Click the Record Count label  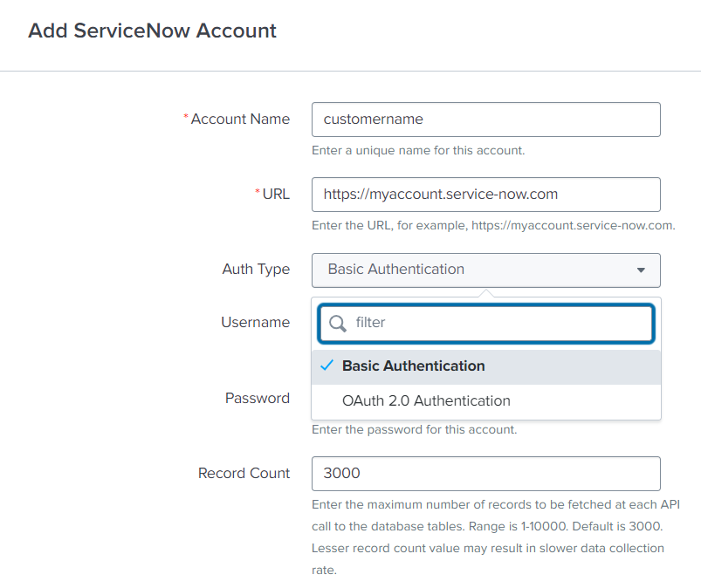(244, 474)
